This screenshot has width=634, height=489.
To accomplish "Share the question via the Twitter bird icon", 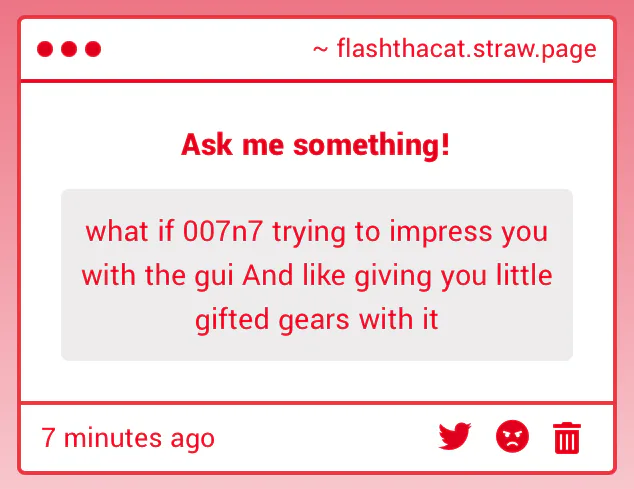I will click(x=455, y=436).
